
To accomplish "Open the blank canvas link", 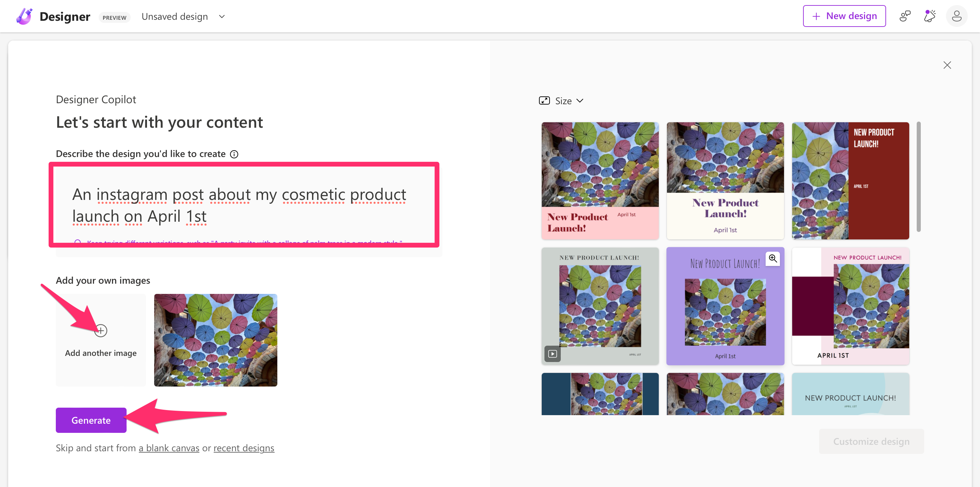I will 169,448.
